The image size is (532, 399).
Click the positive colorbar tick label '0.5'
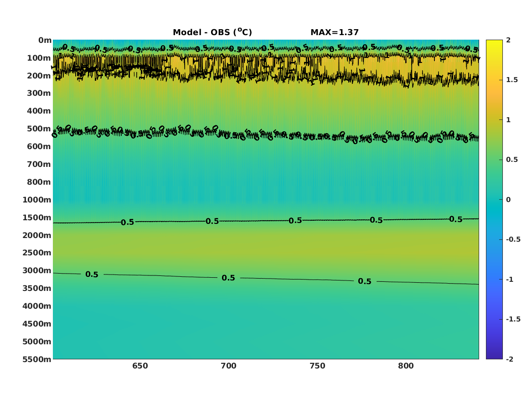coord(512,160)
